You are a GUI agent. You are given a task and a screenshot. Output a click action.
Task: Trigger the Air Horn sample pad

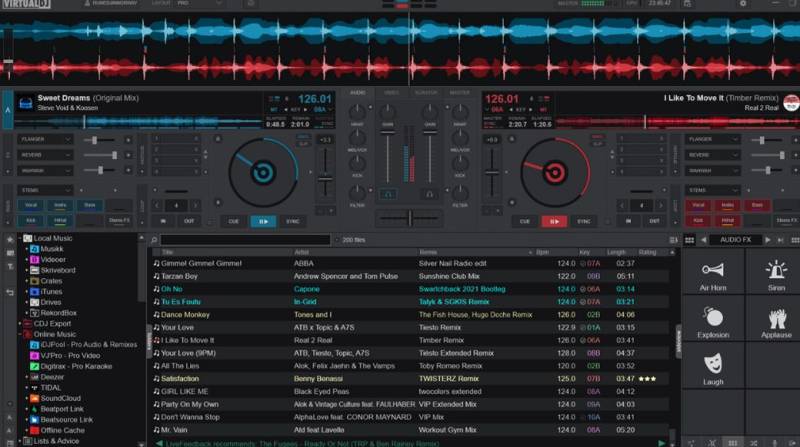tap(713, 271)
